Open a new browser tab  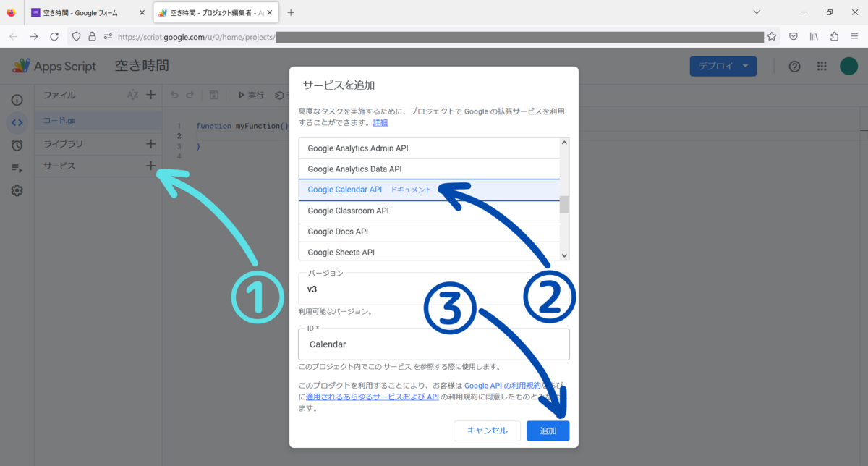(x=291, y=12)
